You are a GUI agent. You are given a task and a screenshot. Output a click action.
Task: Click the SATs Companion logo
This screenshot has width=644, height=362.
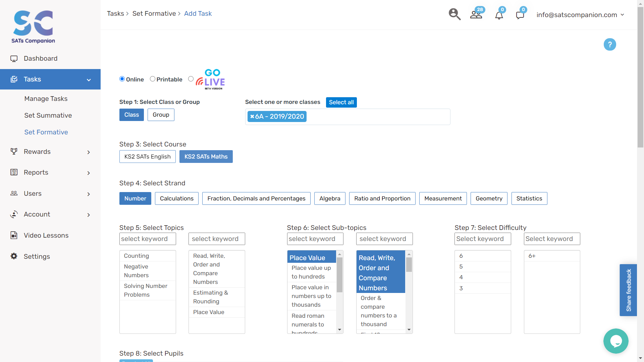point(33,27)
